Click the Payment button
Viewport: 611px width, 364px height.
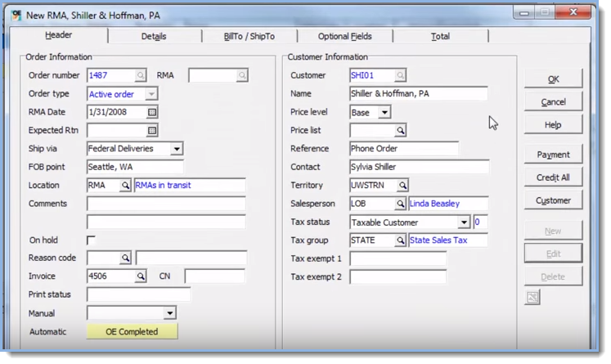click(553, 155)
